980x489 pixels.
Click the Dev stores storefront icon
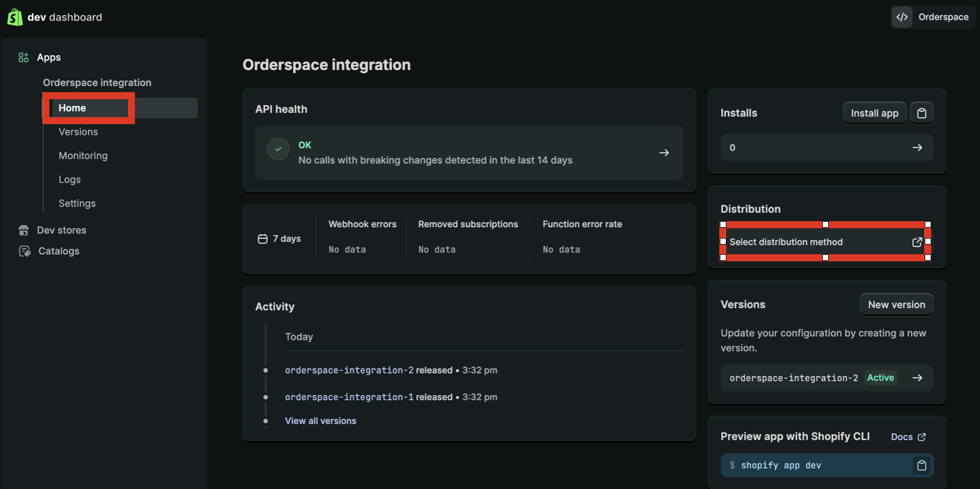23,230
